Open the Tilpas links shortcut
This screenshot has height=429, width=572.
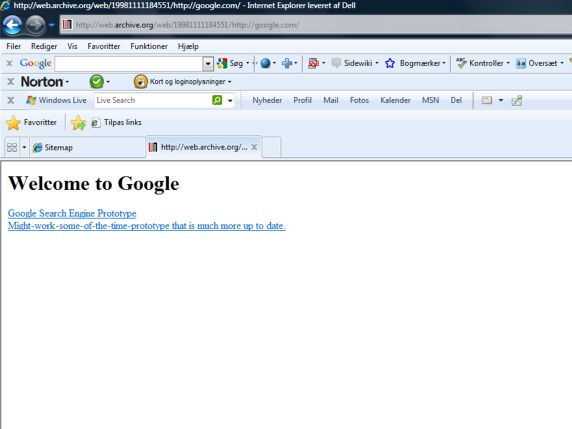[x=116, y=123]
